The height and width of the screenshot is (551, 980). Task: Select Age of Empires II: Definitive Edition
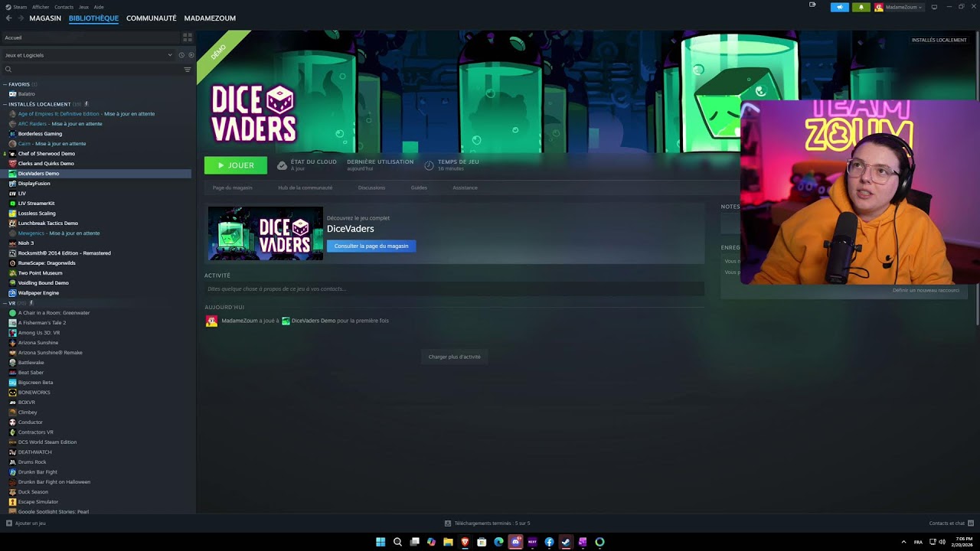point(58,114)
